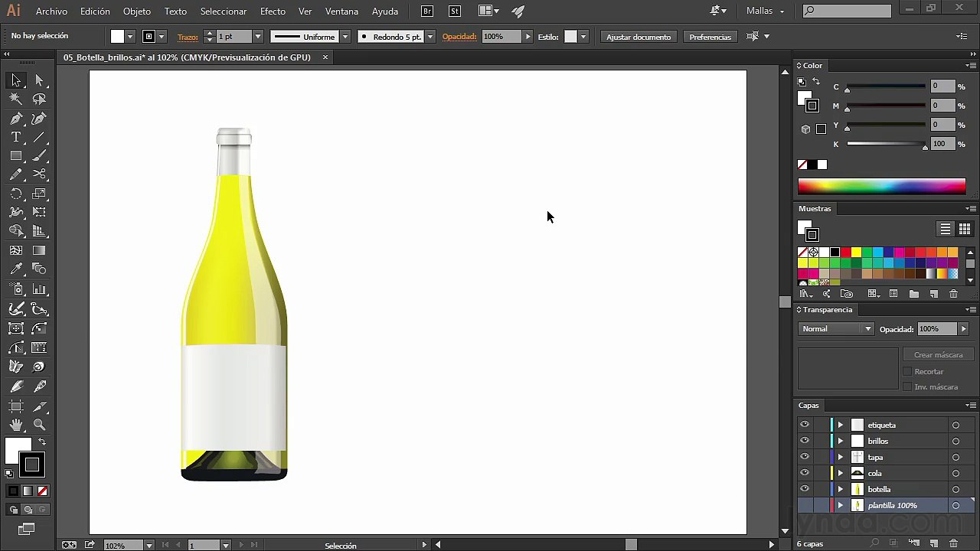Select the Line Segment tool
980x551 pixels.
tap(40, 137)
